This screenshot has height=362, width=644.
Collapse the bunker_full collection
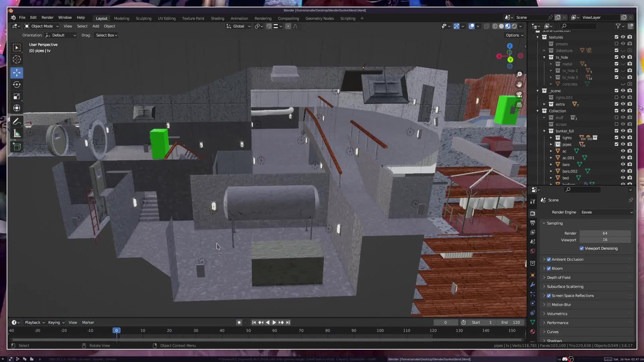544,131
